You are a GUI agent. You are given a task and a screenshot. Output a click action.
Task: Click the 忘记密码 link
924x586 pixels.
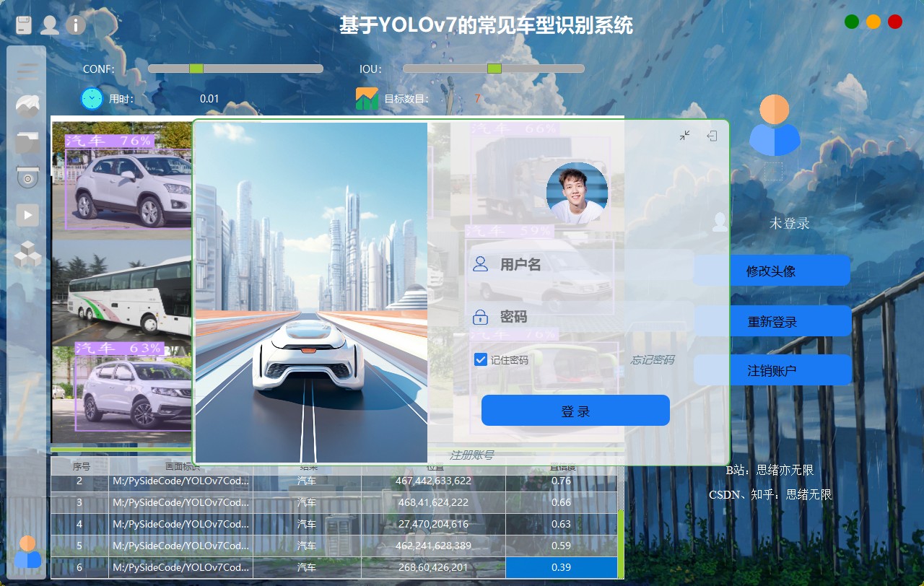point(653,359)
